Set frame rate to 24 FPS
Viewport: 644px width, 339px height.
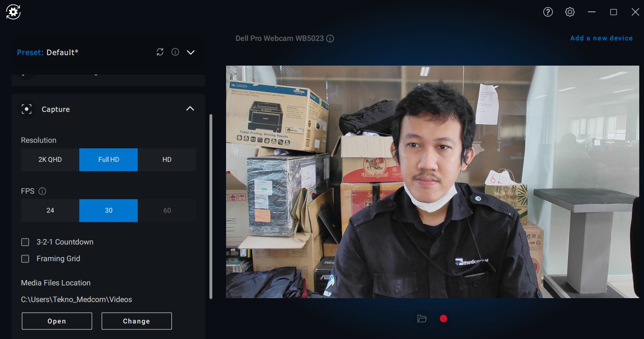(x=50, y=211)
